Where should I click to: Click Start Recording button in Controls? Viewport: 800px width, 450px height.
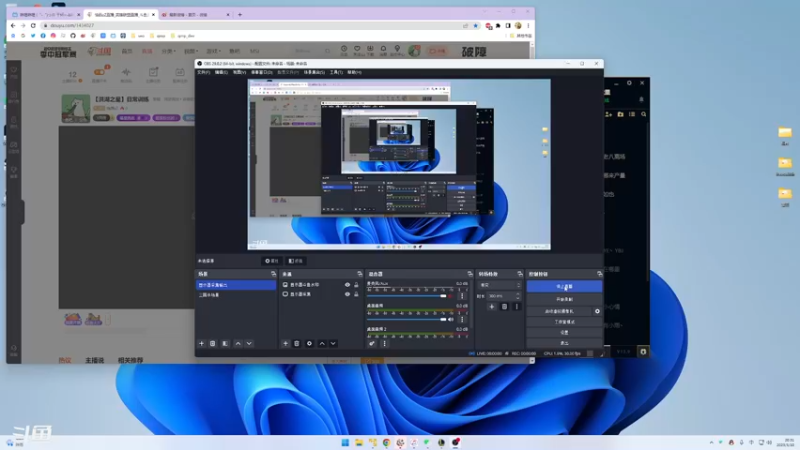pyautogui.click(x=564, y=299)
